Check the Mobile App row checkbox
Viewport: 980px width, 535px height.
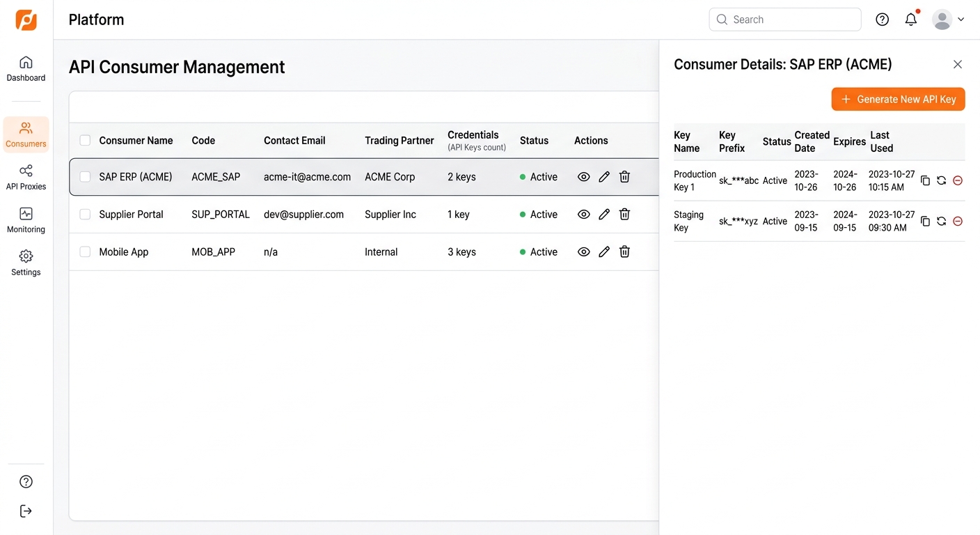(85, 252)
